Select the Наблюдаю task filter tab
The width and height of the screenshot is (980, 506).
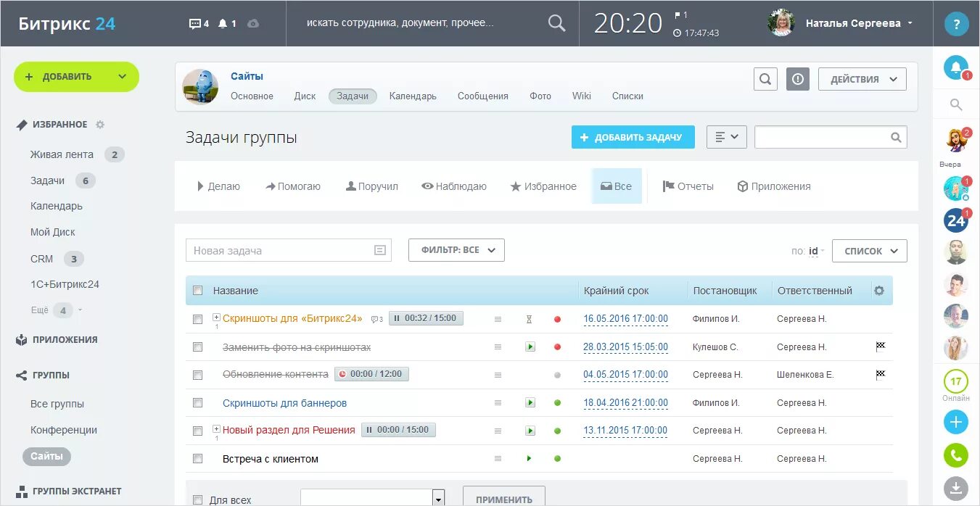(454, 186)
